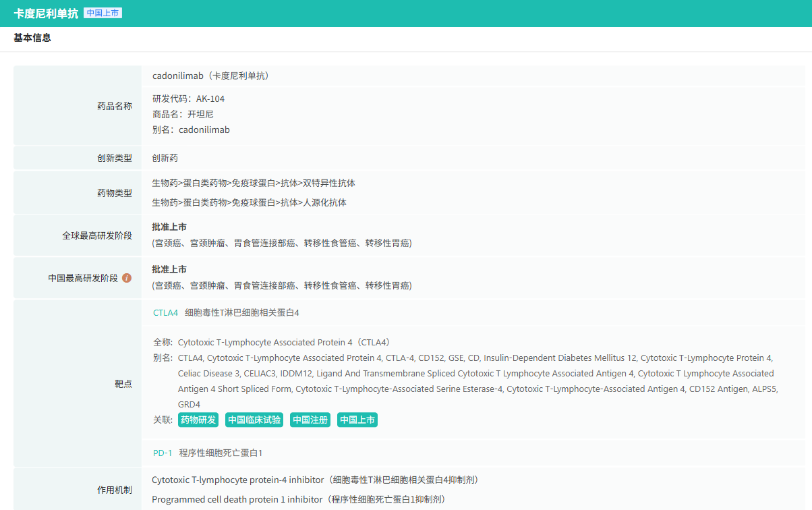Screen dimensions: 812x510
Task: Click the info icon beside 中国最高研发阶段
Action: coord(127,278)
